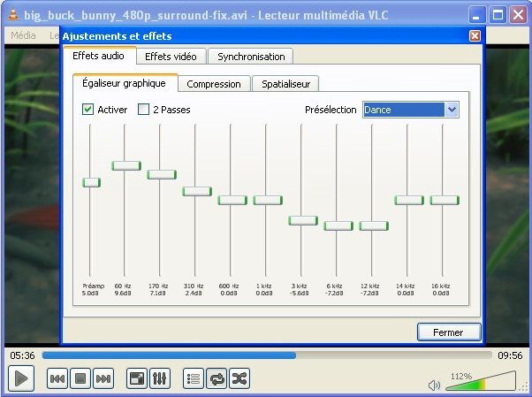The height and width of the screenshot is (397, 532).
Task: Mute audio via speaker icon
Action: pos(434,386)
